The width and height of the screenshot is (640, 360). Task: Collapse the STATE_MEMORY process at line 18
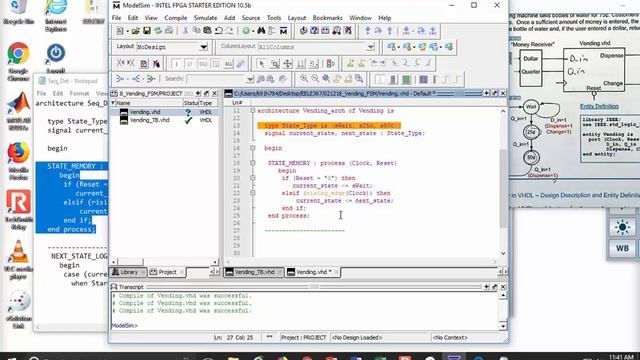[253, 163]
